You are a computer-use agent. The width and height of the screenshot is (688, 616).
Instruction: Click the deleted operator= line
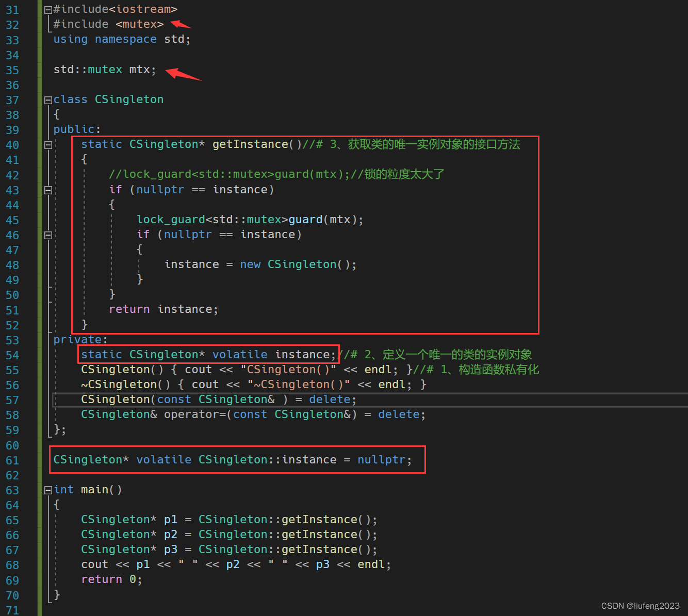(253, 414)
